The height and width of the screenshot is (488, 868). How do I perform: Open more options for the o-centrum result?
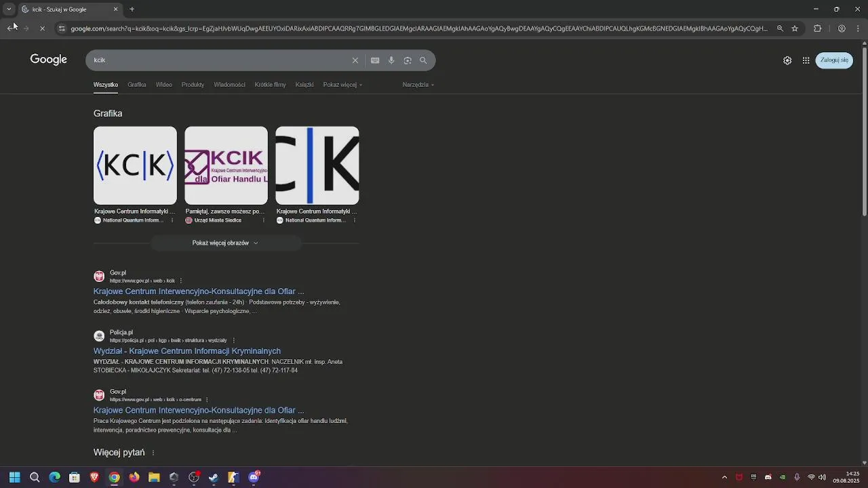pos(207,400)
